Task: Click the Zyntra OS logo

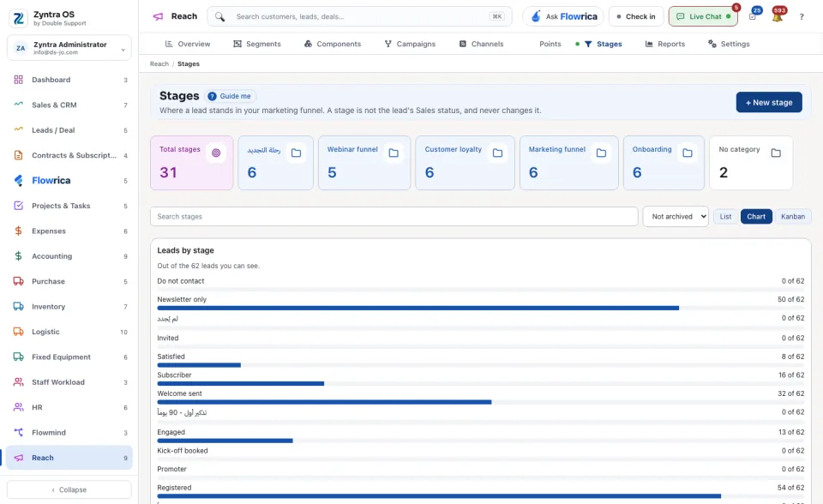Action: pos(18,18)
